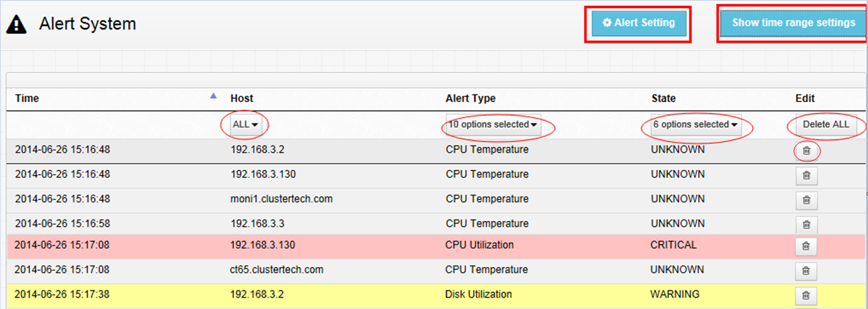This screenshot has height=309, width=868.
Task: Delete the WARNING Disk Utilization alert
Action: (807, 296)
